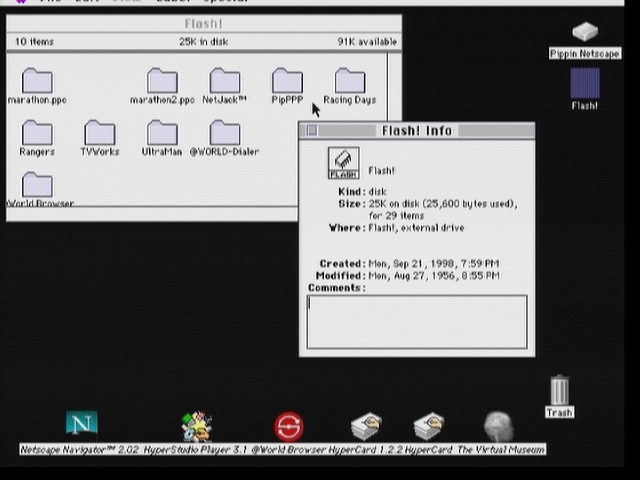Screen dimensions: 640x480
Task: Close the Flash! Info window
Action: coord(312,131)
